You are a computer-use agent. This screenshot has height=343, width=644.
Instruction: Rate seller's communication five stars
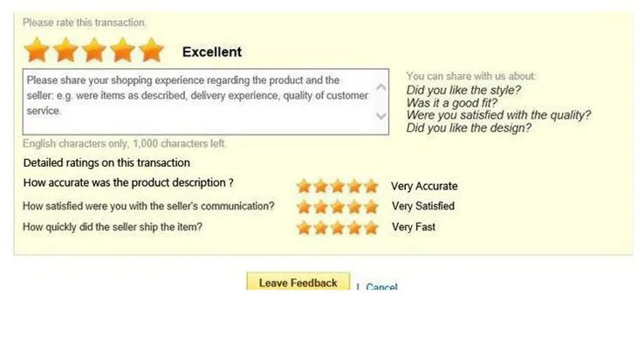tap(371, 206)
